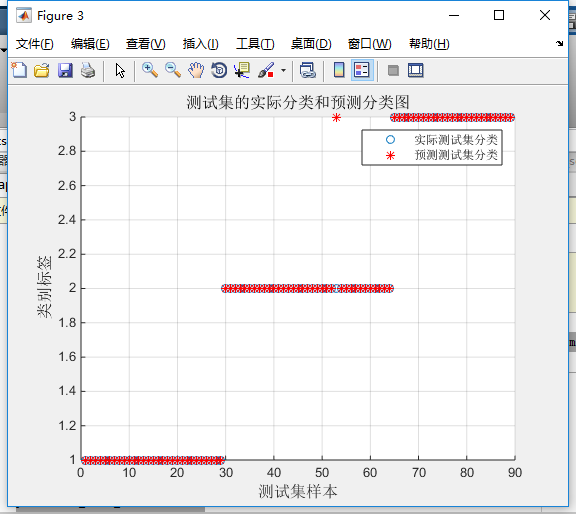Open brush color dropdown arrow

point(283,70)
